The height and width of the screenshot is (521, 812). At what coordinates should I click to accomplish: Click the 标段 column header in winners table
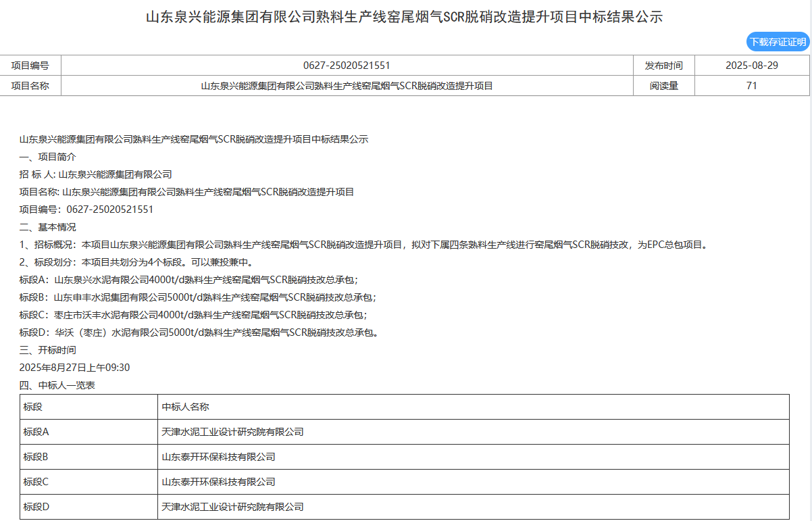88,407
